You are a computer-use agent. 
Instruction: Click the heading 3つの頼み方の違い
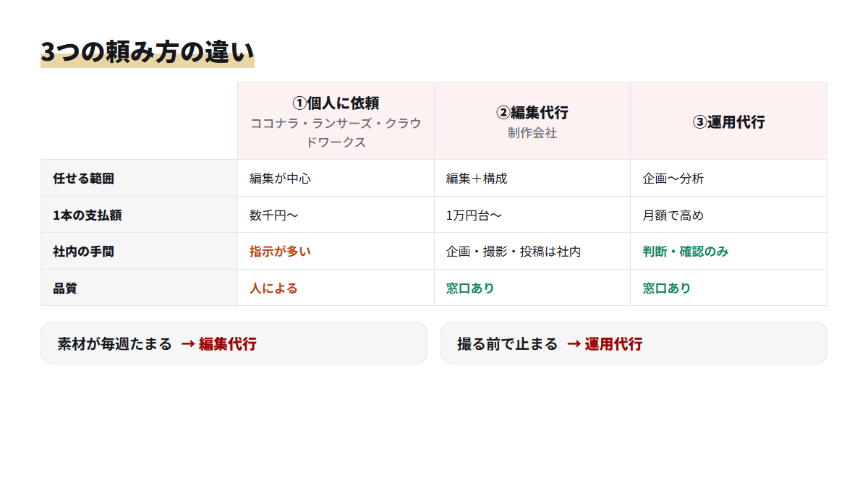pyautogui.click(x=148, y=53)
